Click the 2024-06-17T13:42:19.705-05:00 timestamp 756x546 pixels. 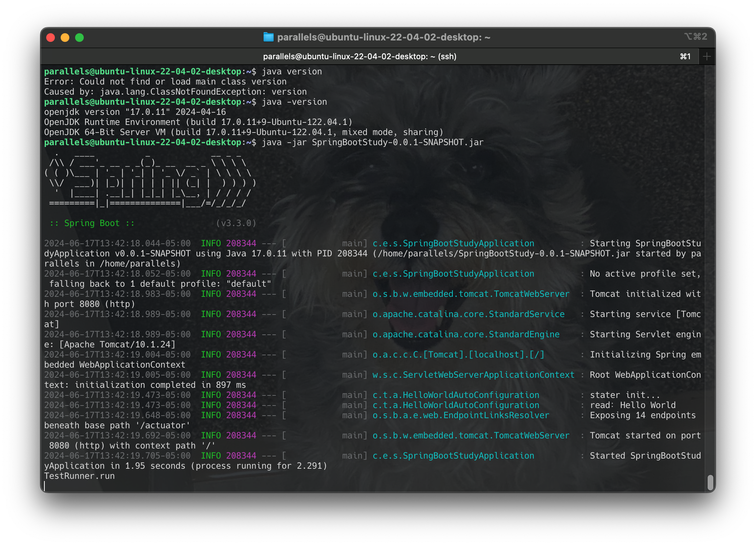[x=117, y=456]
